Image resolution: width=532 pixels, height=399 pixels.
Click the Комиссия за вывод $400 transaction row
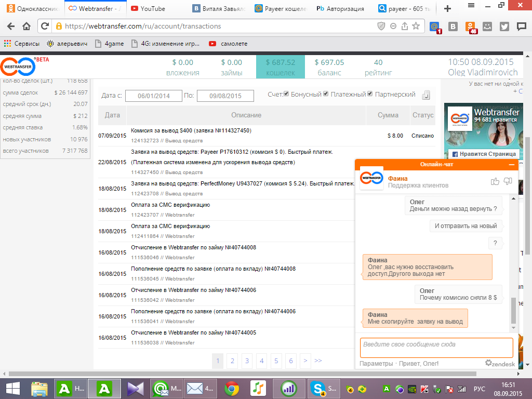pyautogui.click(x=267, y=136)
